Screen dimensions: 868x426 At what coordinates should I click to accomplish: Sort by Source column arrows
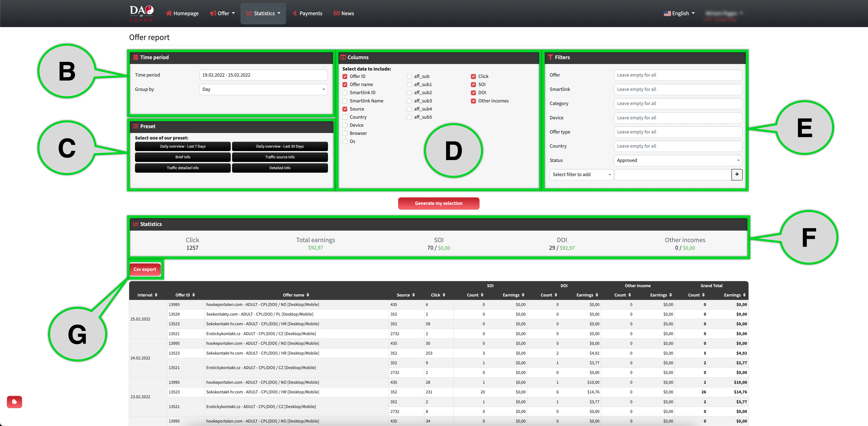pyautogui.click(x=413, y=295)
